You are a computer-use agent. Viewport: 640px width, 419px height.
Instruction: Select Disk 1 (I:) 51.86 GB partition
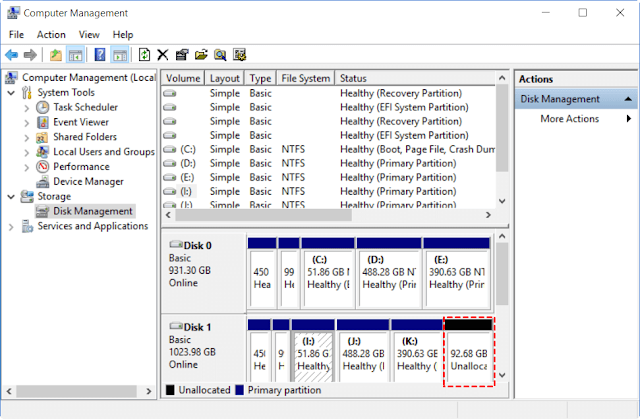click(313, 352)
